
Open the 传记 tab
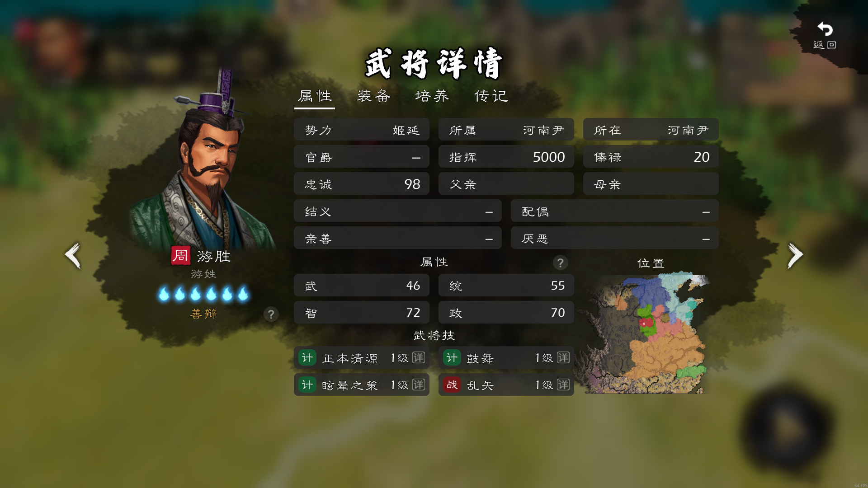tap(491, 96)
